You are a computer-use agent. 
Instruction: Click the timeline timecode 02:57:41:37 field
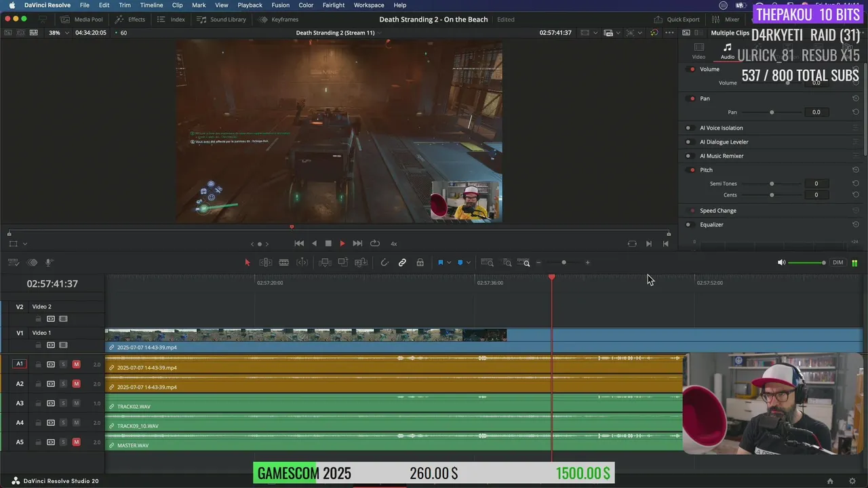tap(52, 284)
